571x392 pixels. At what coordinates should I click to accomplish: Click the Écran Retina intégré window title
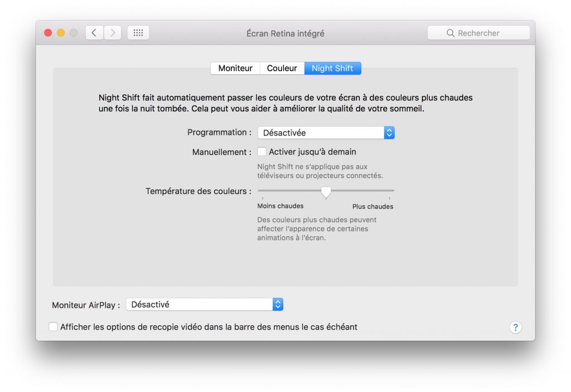tap(285, 33)
